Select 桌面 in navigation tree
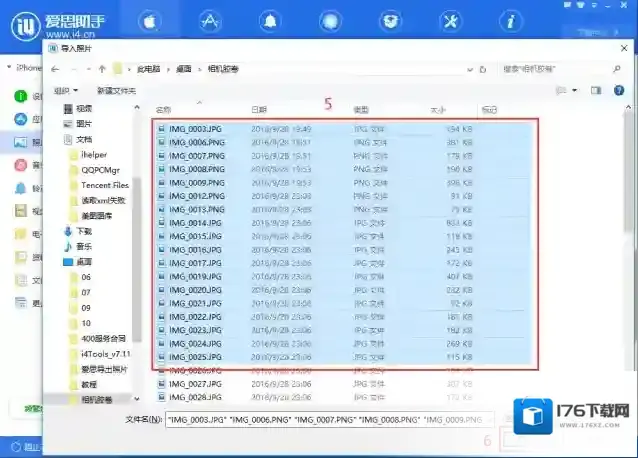The image size is (638, 458). (78, 262)
